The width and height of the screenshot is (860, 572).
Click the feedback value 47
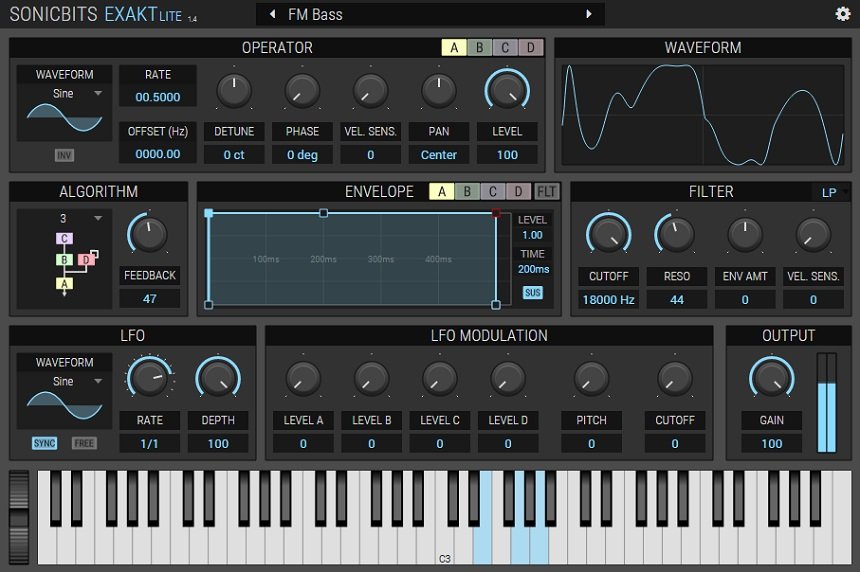(149, 299)
